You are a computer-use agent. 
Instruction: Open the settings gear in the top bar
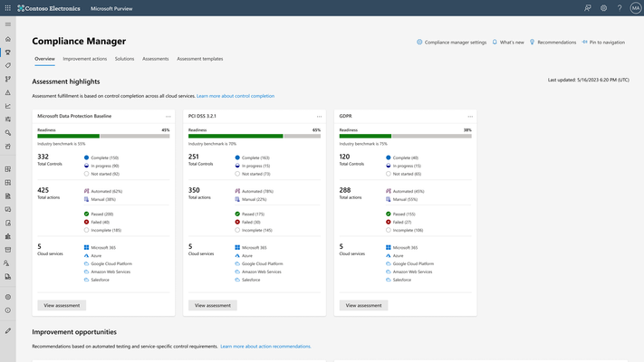pyautogui.click(x=603, y=8)
